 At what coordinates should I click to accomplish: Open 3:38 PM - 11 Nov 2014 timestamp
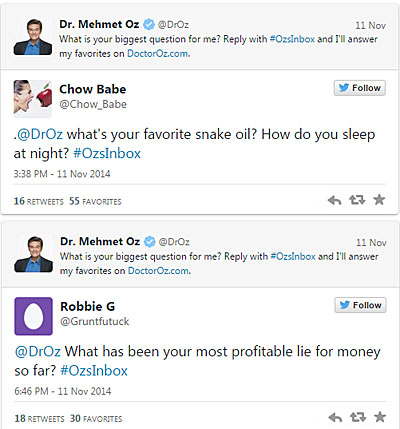pyautogui.click(x=62, y=174)
